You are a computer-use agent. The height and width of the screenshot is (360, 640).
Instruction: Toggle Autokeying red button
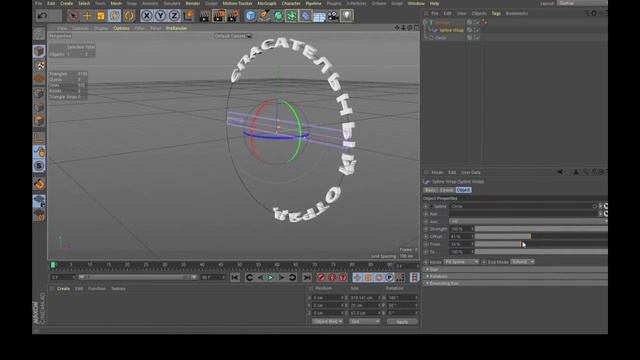332,278
